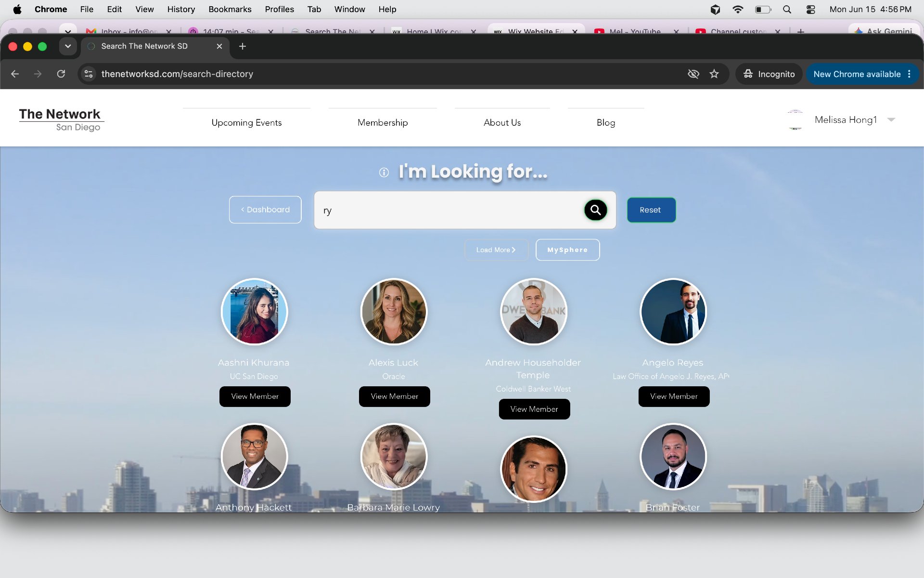Open macOS Spotlight search icon
Image resolution: width=924 pixels, height=578 pixels.
[x=787, y=9]
